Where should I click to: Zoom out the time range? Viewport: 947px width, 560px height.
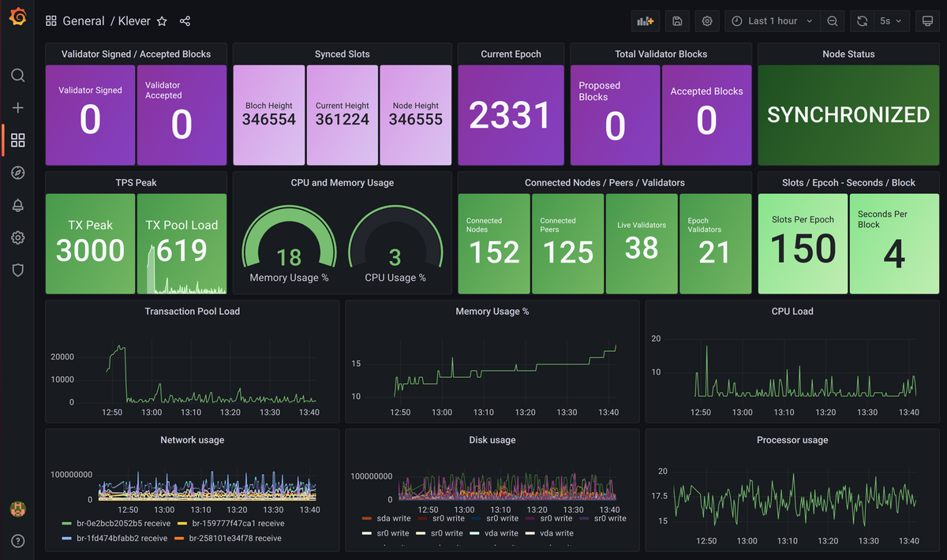[833, 21]
